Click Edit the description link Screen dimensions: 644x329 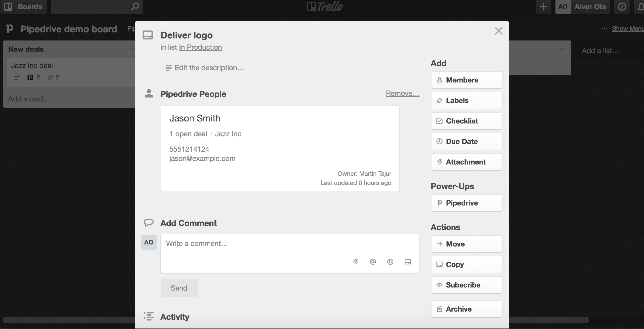click(209, 68)
